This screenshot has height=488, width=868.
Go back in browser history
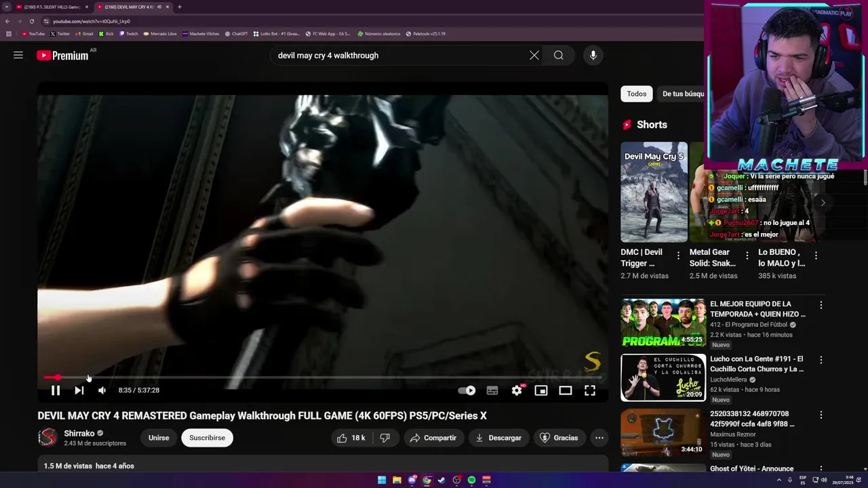point(7,21)
